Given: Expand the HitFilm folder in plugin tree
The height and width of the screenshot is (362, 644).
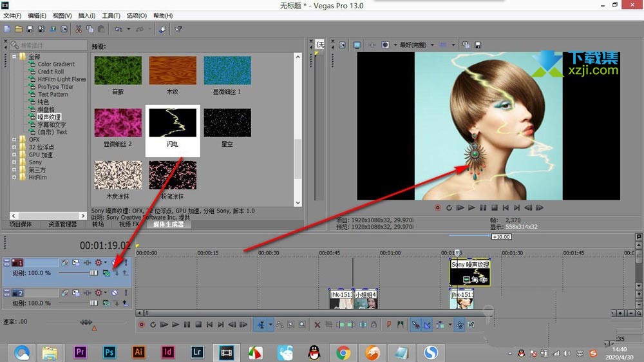Looking at the screenshot, I should click(x=14, y=178).
